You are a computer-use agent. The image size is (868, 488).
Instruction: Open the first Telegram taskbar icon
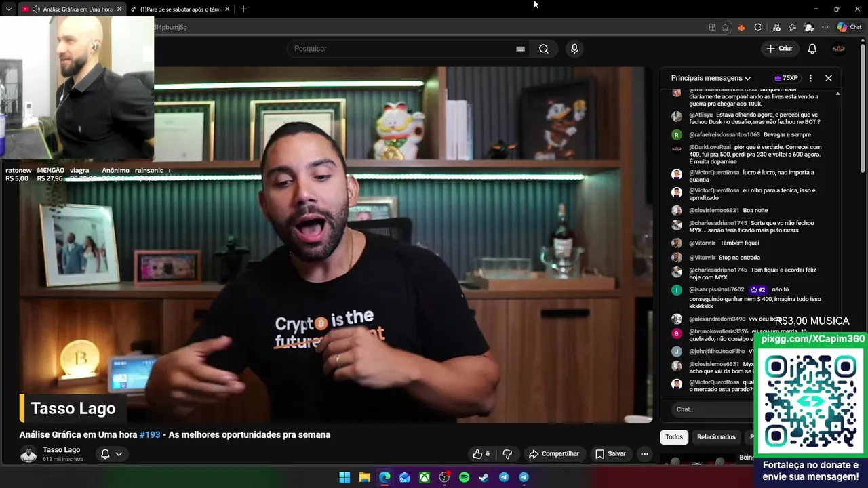504,477
